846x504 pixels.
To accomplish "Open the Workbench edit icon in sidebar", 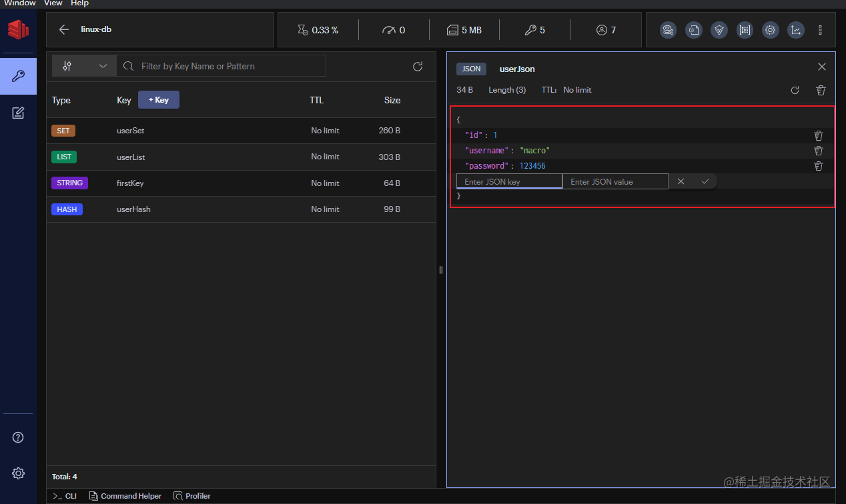I will 18,113.
